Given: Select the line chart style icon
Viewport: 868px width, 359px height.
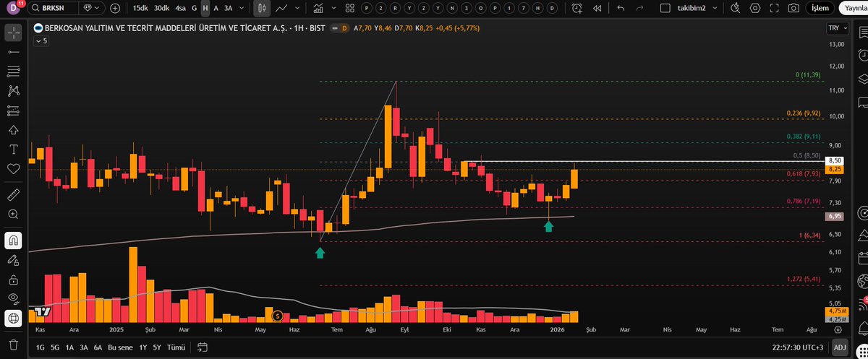Looking at the screenshot, I should click(280, 8).
